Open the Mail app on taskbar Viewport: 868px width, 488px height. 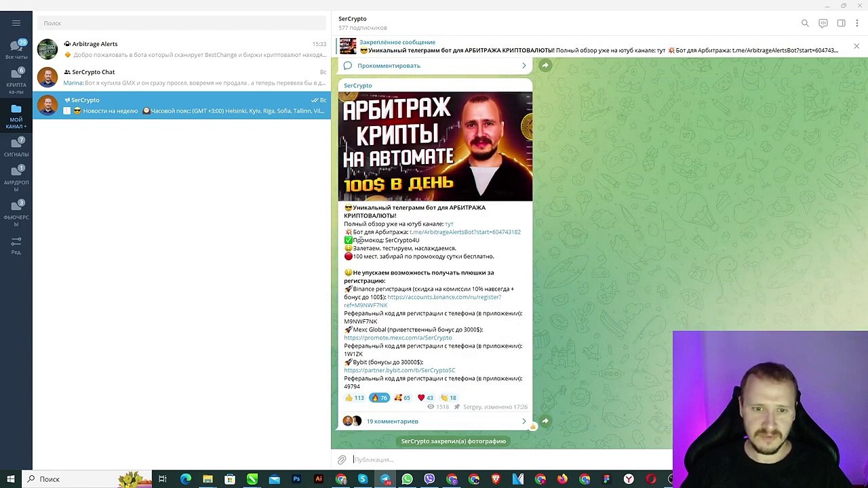pyautogui.click(x=274, y=479)
